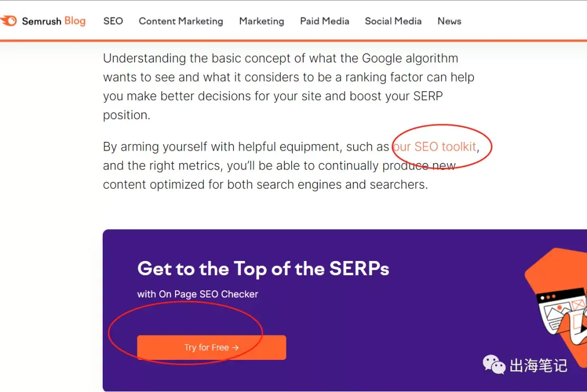The height and width of the screenshot is (392, 587).
Task: Click the WeChat logo watermark icon
Action: click(494, 364)
